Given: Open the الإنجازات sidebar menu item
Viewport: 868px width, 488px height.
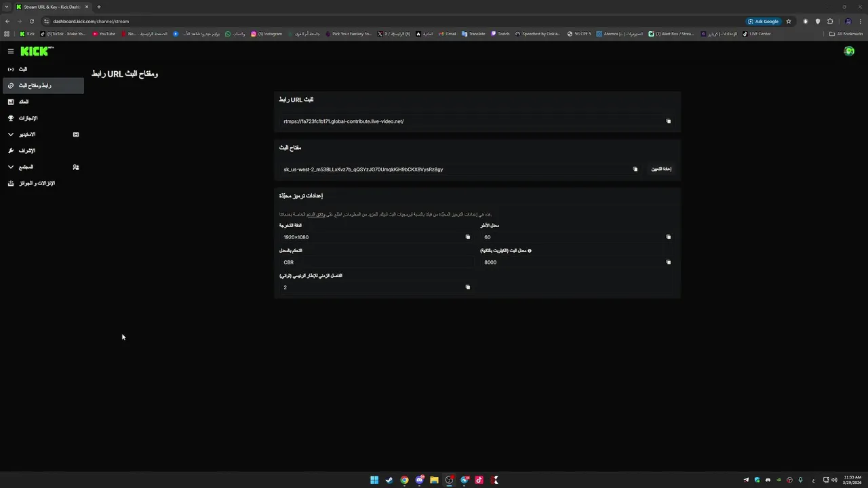Looking at the screenshot, I should click(28, 118).
